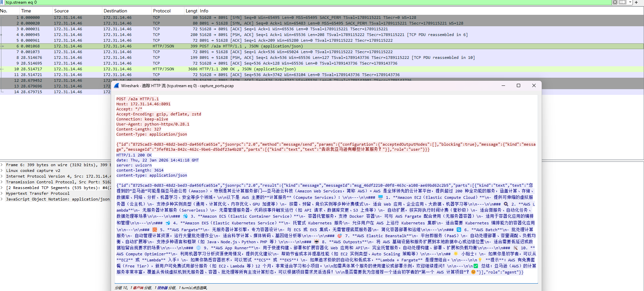
Task: Apply the display filter with the arrow icon
Action: coord(622,2)
